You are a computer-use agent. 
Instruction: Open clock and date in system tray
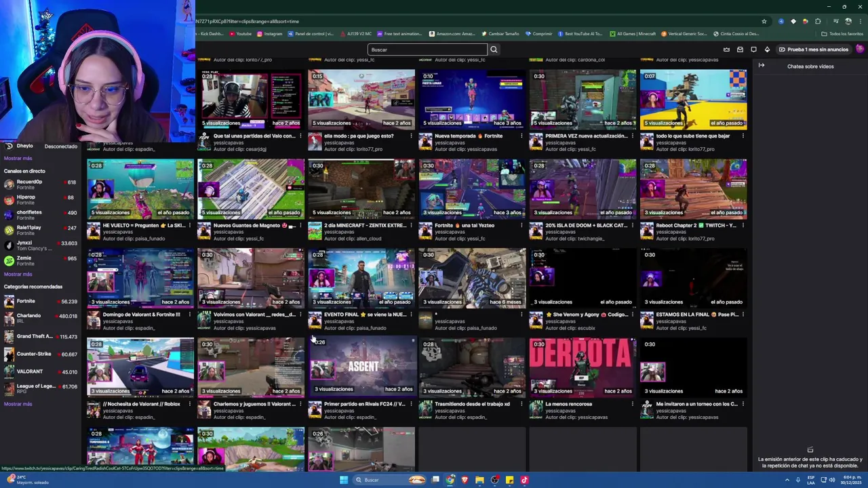852,480
